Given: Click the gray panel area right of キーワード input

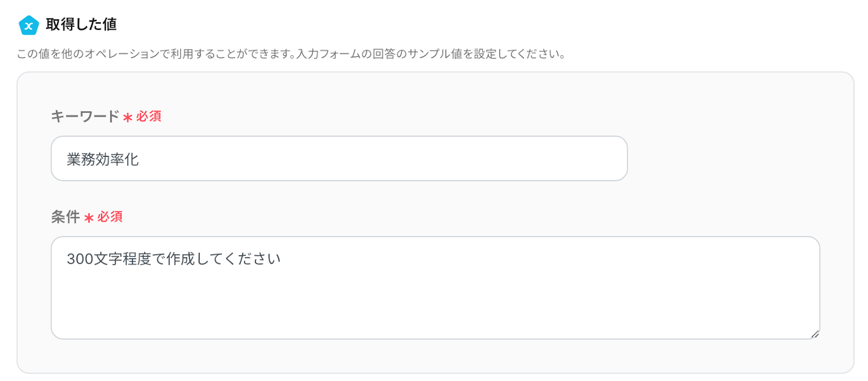Looking at the screenshot, I should coord(732,158).
